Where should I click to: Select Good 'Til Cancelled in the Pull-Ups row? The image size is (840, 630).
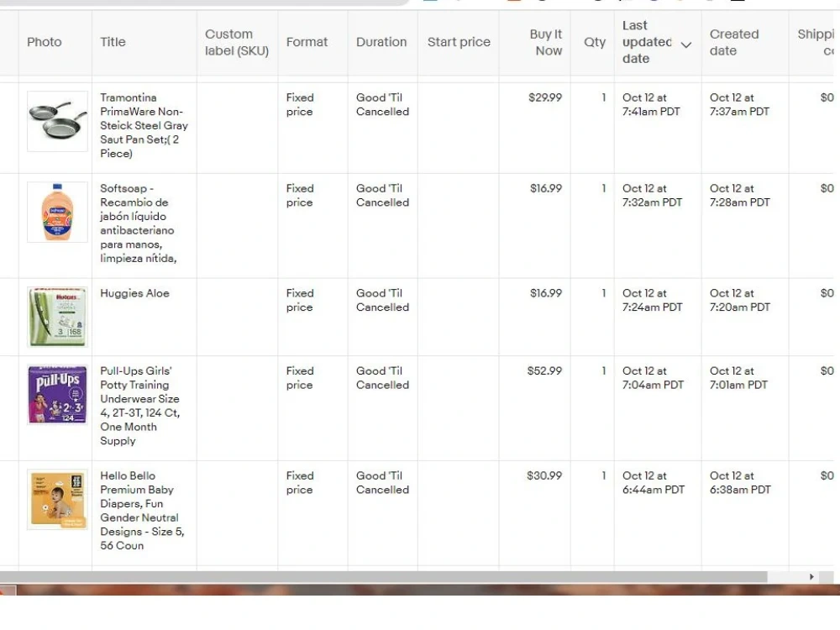point(382,378)
